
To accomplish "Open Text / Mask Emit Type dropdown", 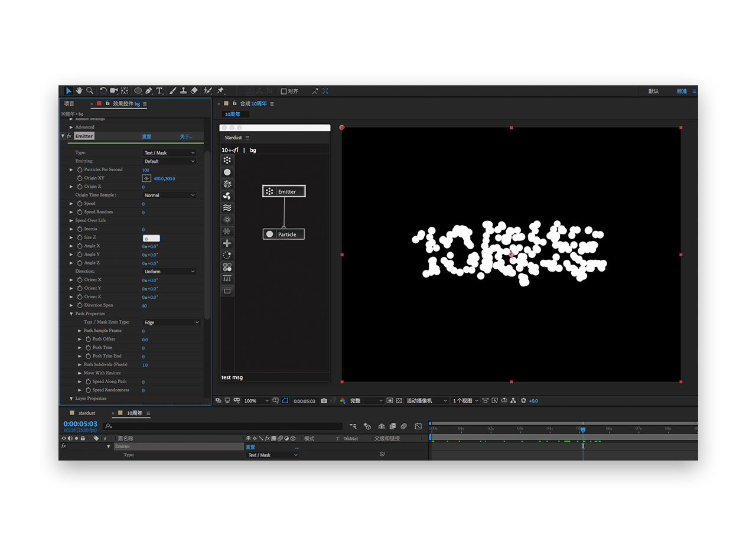I will coord(172,322).
